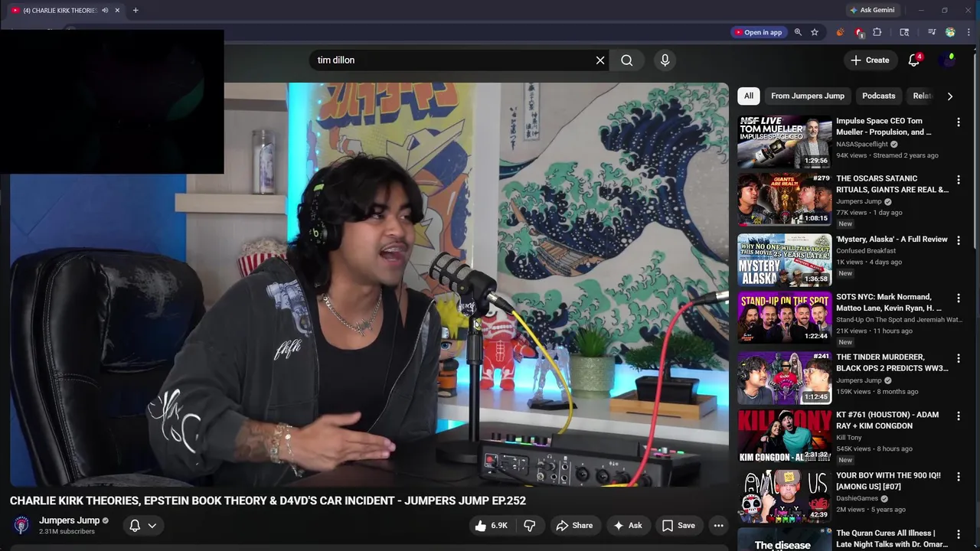Open orange extension icon in toolbar
The image size is (980, 551).
pyautogui.click(x=840, y=32)
